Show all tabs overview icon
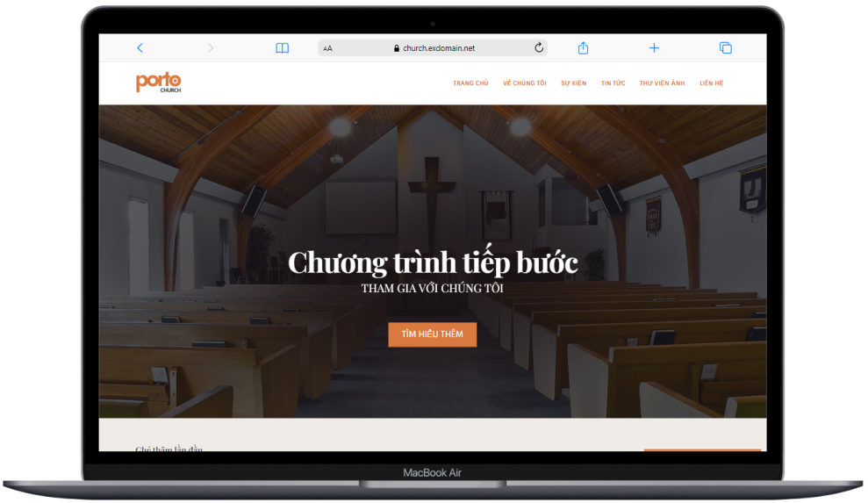The width and height of the screenshot is (868, 503). tap(725, 48)
